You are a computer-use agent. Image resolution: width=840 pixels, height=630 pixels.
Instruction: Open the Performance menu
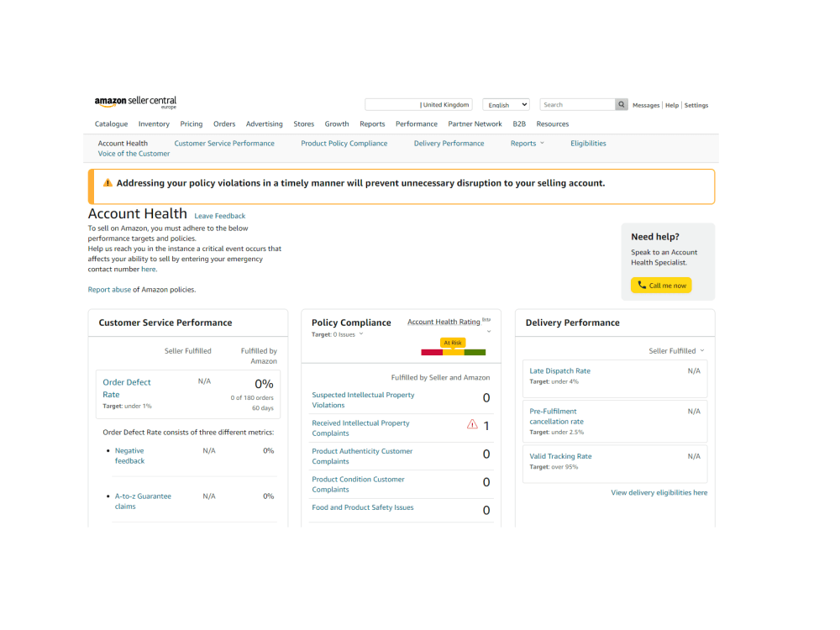point(417,123)
